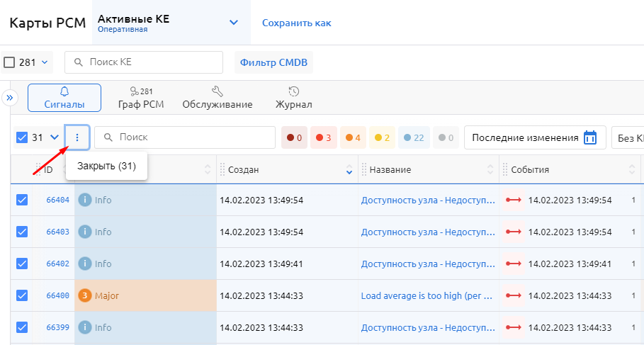Click the three-dot actions menu button

(77, 137)
